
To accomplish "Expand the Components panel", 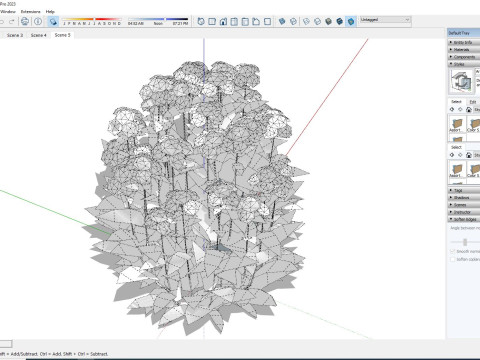I will pos(464,57).
